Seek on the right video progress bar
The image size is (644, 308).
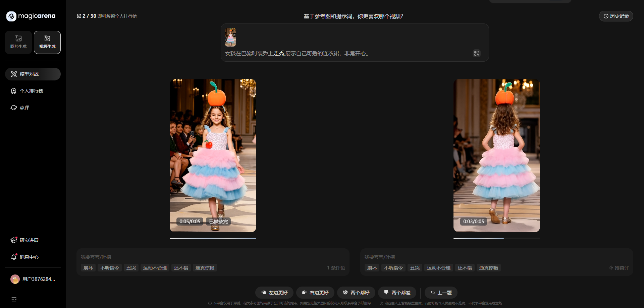(496, 238)
